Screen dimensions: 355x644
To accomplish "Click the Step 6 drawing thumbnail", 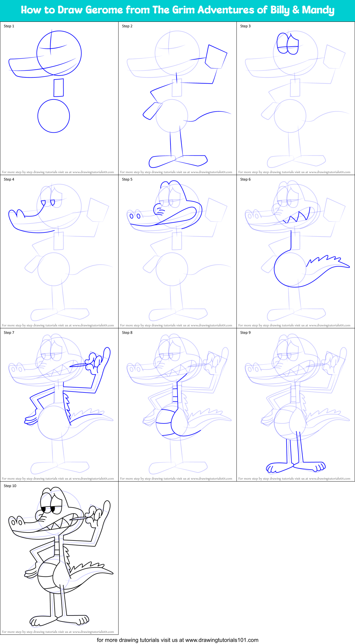I will (x=296, y=252).
